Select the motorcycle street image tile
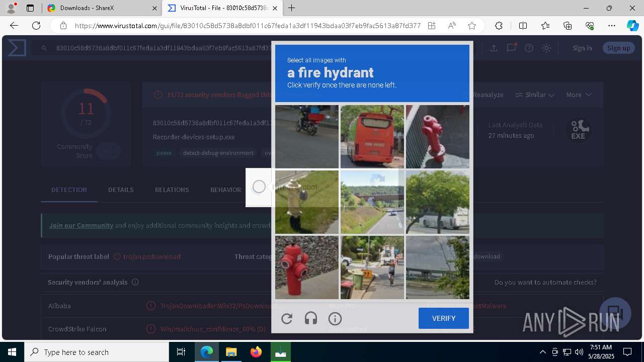The image size is (644, 362). 307,136
